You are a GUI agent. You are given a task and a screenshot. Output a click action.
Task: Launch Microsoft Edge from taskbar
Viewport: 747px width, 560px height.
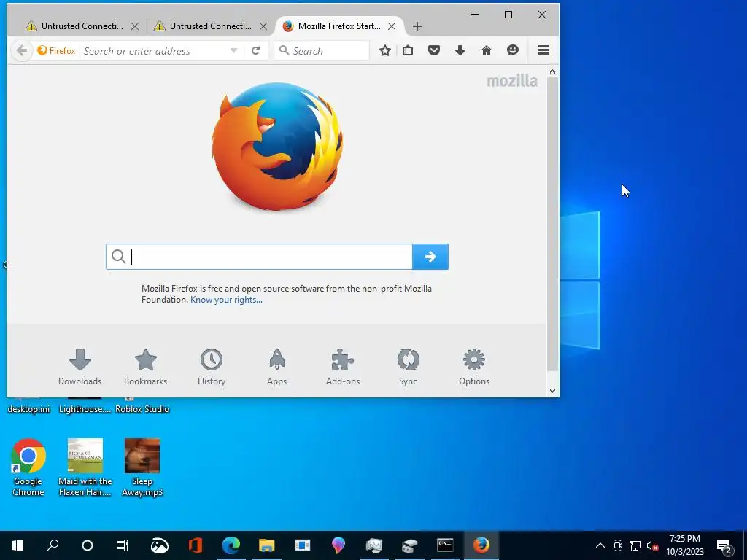point(231,545)
